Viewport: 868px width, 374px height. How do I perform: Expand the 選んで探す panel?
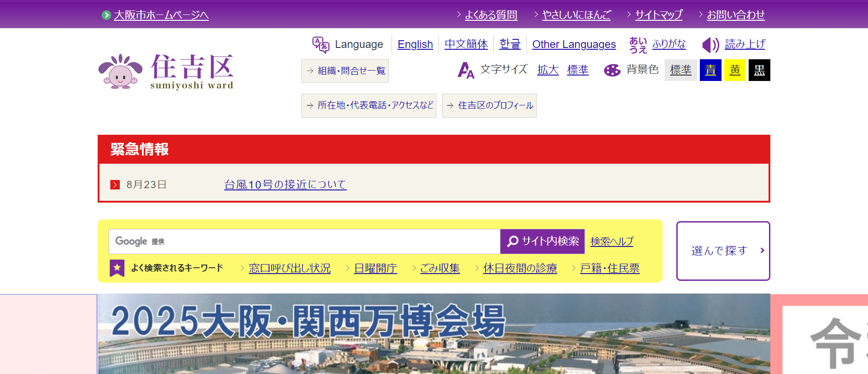click(723, 251)
